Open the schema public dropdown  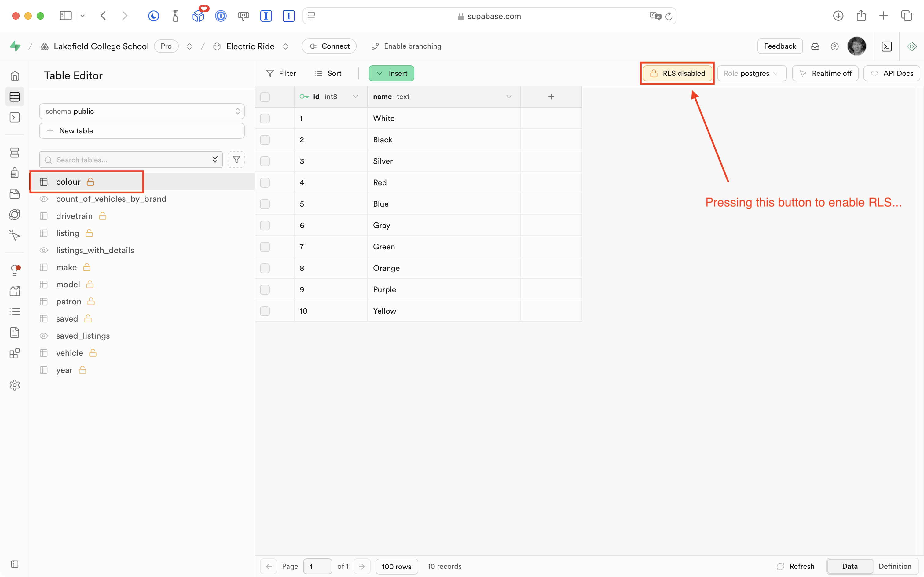pos(141,111)
